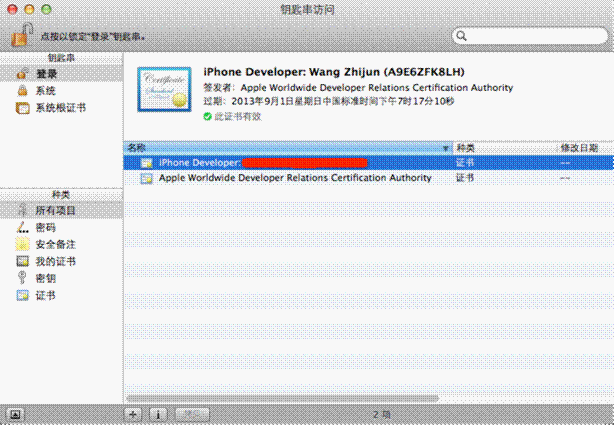Select 证书 category in sidebar

[61, 295]
